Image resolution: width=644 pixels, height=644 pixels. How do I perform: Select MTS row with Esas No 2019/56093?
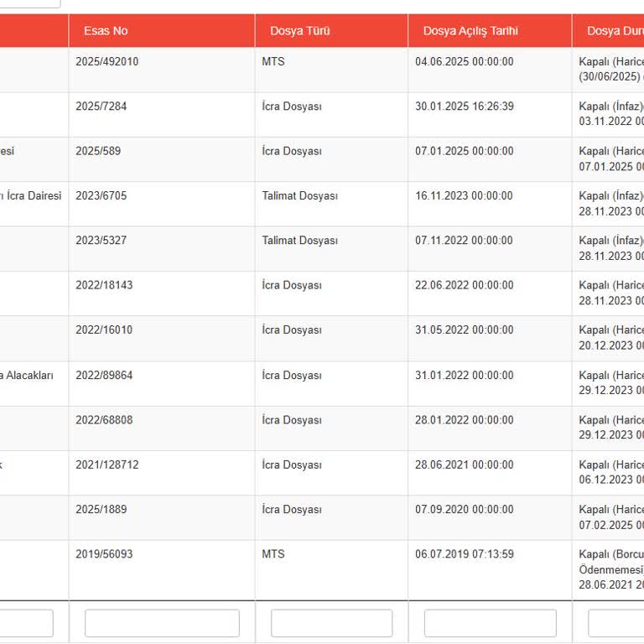322,570
